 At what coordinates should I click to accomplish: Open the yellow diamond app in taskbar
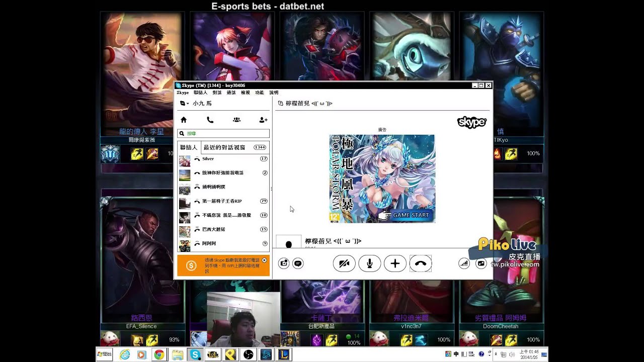pyautogui.click(x=231, y=354)
